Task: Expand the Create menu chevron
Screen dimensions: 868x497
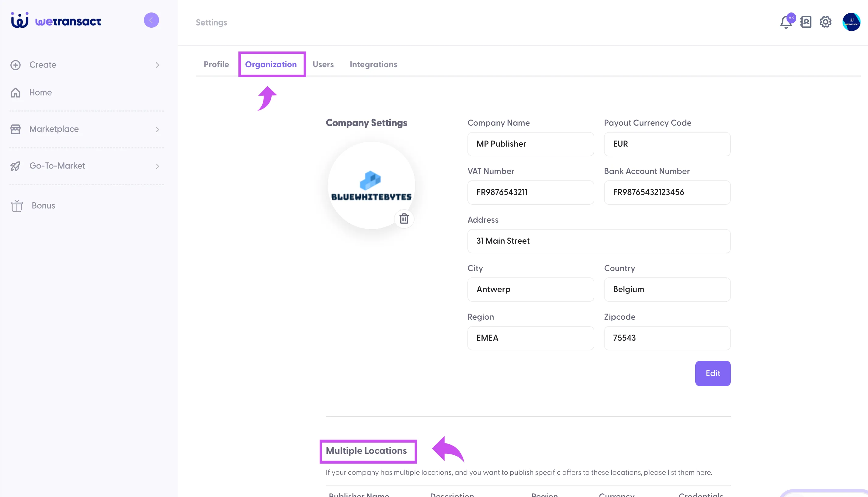Action: [x=157, y=65]
